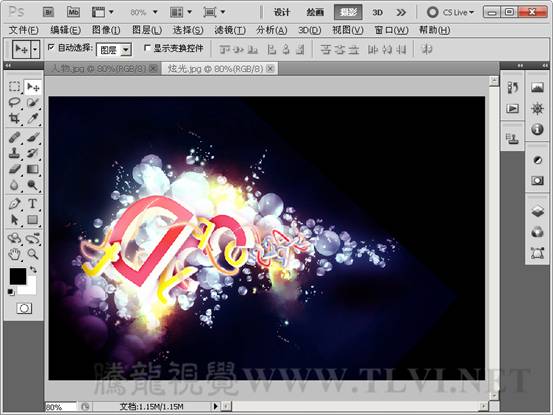Image resolution: width=553 pixels, height=415 pixels.
Task: Toggle Quick Mask mode button
Action: (24, 309)
